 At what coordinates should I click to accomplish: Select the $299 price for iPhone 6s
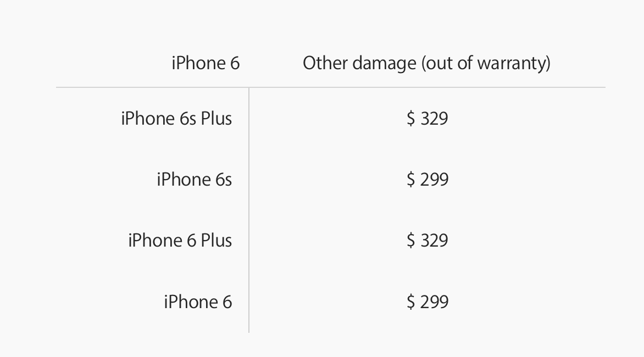427,180
